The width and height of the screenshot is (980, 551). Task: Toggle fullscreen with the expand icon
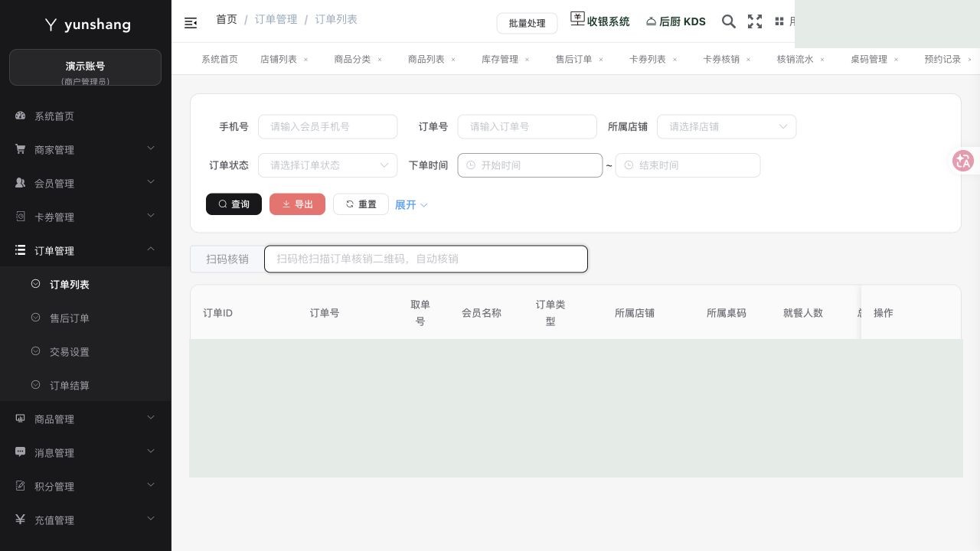[755, 21]
